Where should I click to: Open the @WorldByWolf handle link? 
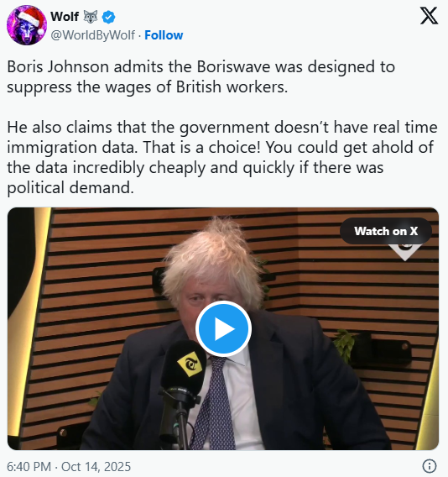tap(92, 35)
